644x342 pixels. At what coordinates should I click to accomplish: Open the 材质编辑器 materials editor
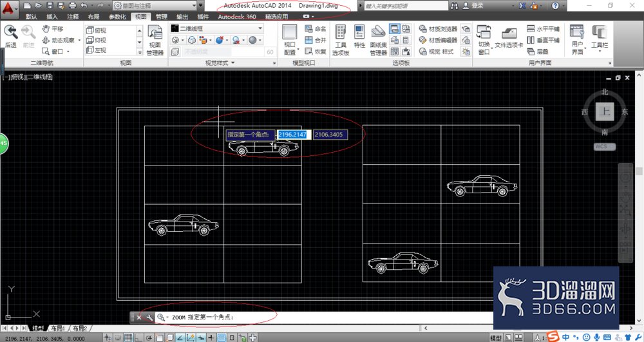[x=438, y=40]
